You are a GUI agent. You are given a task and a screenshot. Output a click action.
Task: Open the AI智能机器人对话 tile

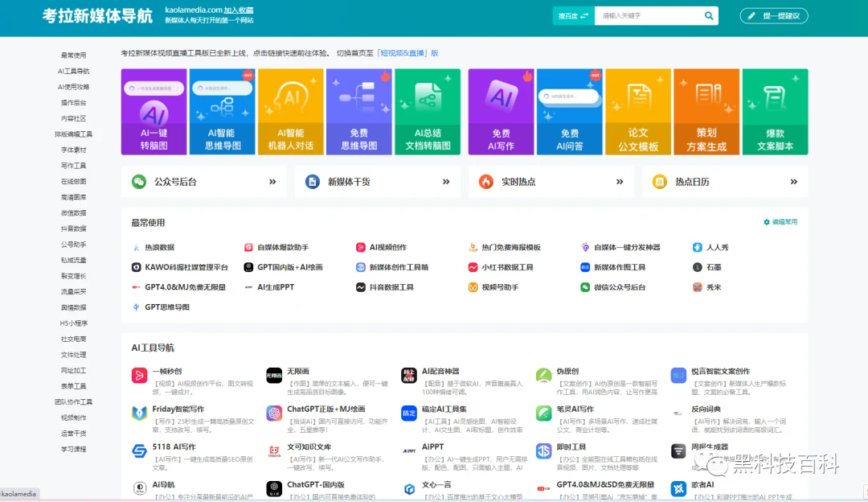pos(291,111)
